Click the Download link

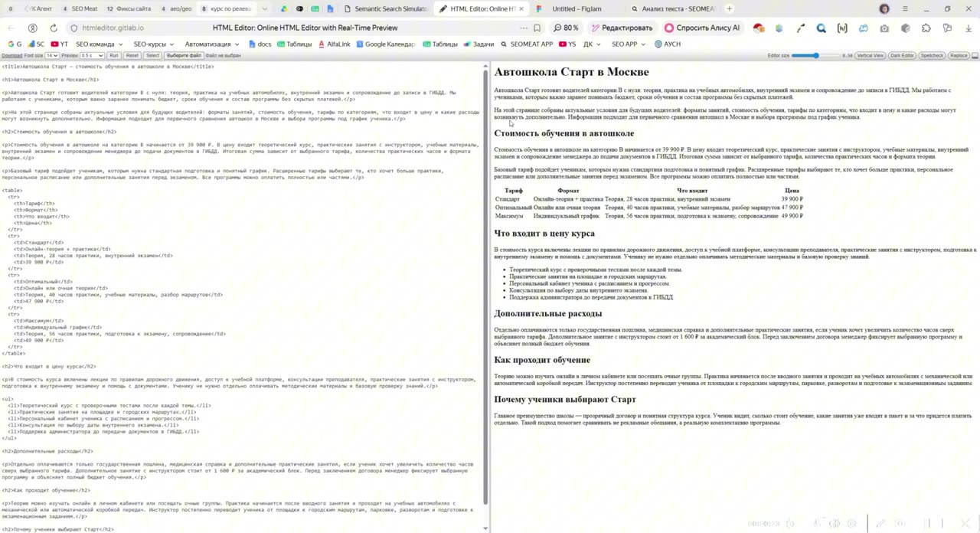[11, 56]
